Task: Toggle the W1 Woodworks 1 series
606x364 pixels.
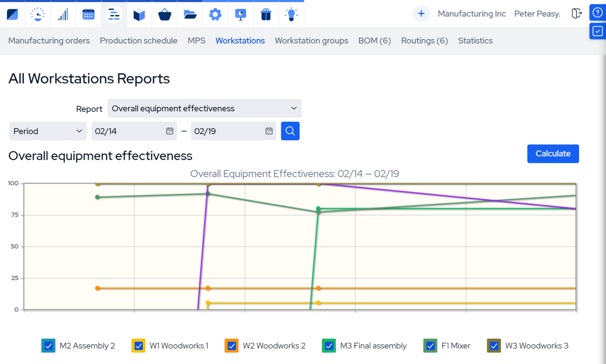Action: click(x=139, y=346)
